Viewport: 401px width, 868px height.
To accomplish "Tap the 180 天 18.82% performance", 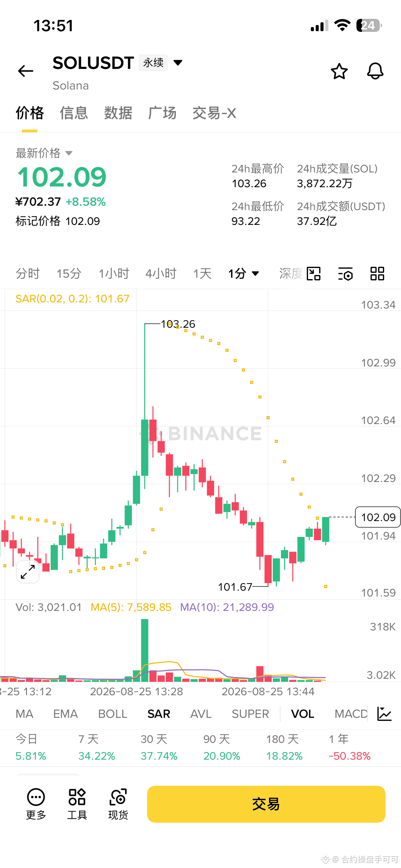I will (284, 747).
